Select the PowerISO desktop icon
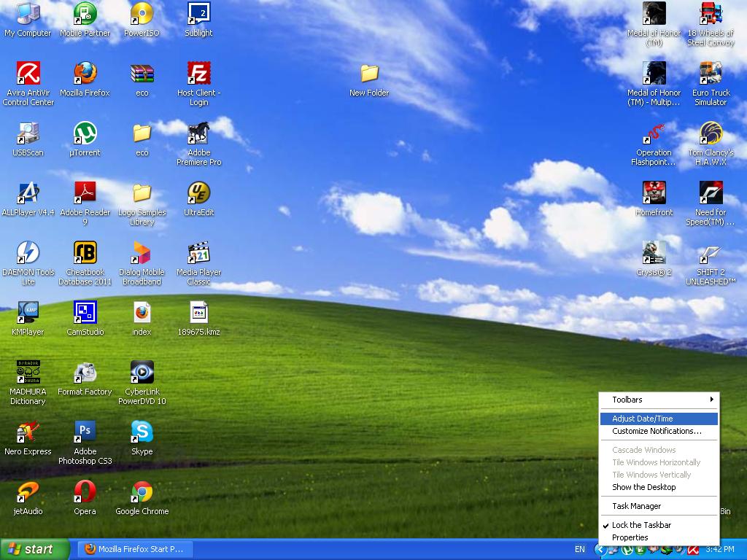 pyautogui.click(x=142, y=20)
